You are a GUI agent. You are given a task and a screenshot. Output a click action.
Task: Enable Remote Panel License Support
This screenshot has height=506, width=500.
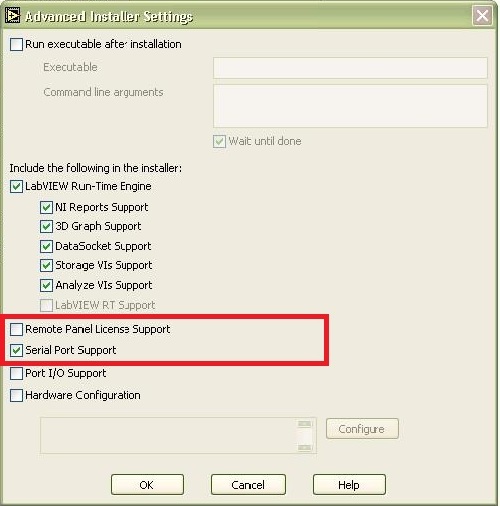16,329
